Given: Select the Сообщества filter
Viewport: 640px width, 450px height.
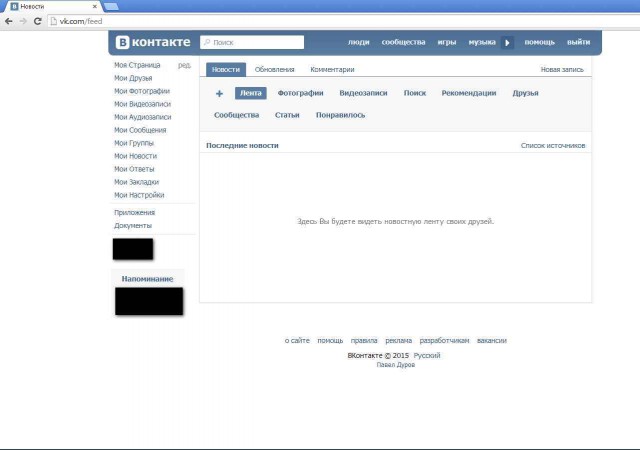Looking at the screenshot, I should [236, 115].
